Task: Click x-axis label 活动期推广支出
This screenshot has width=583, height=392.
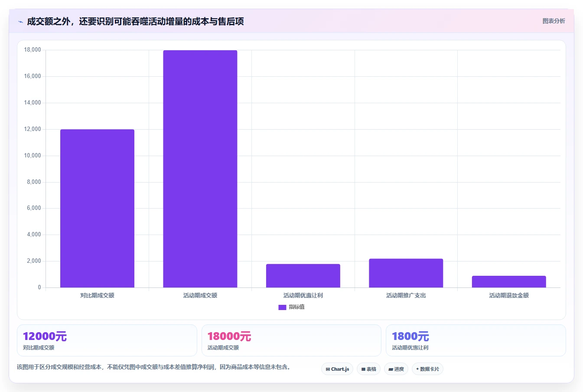Action: pyautogui.click(x=406, y=295)
